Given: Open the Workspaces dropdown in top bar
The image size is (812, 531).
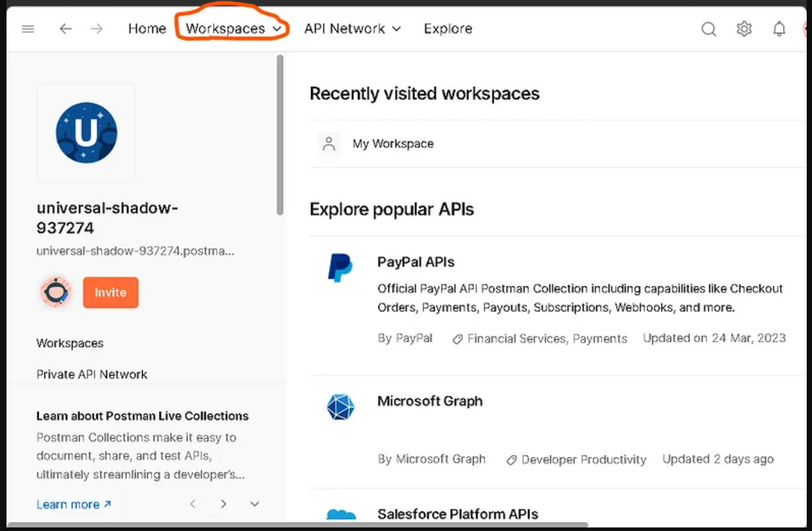Looking at the screenshot, I should 234,29.
